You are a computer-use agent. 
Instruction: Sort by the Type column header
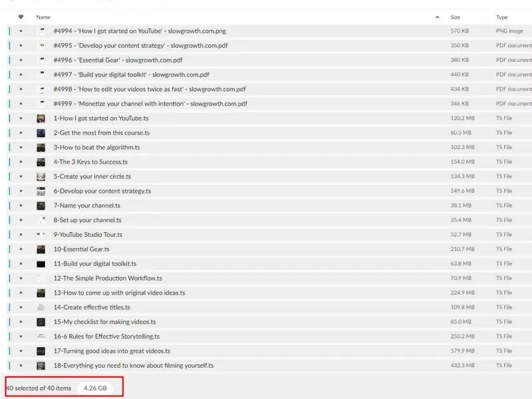[502, 17]
